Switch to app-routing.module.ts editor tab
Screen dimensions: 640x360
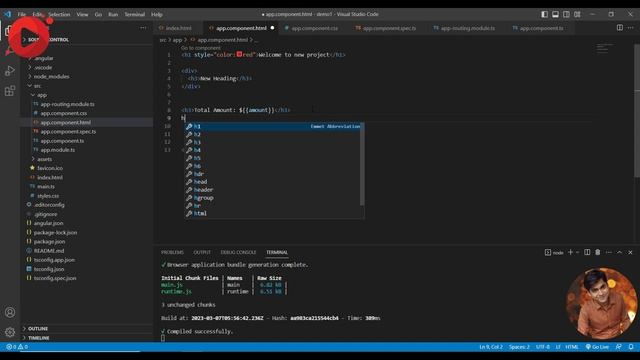coord(468,28)
